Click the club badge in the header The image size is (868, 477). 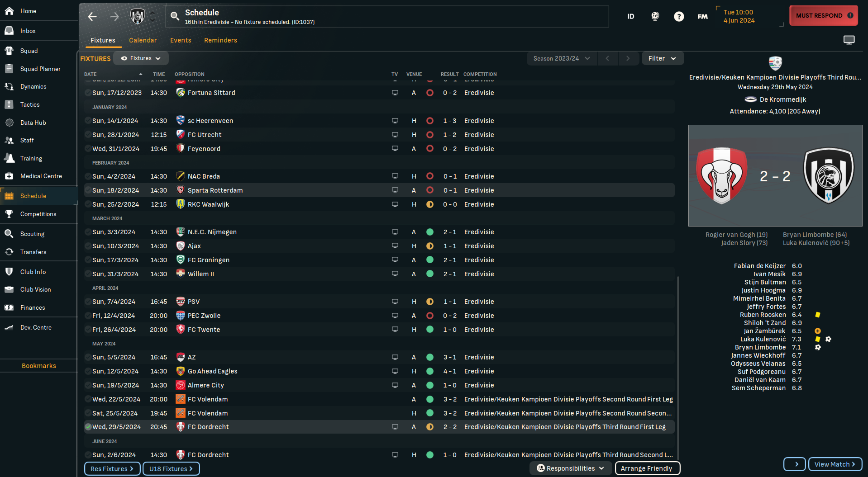137,17
